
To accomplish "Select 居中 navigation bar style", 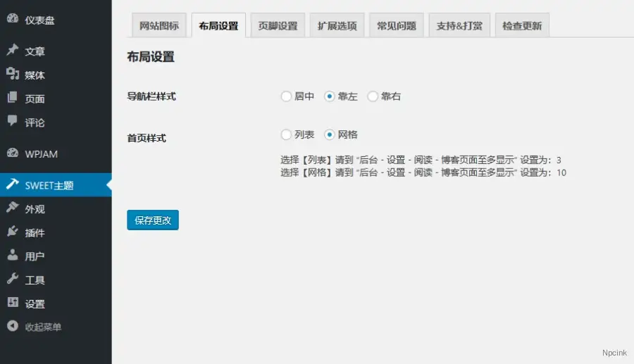I will [286, 96].
